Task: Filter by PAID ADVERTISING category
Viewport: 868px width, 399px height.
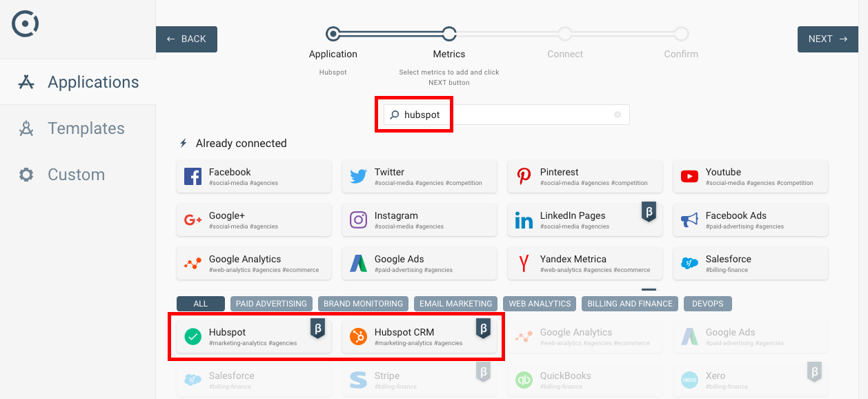Action: coord(271,304)
